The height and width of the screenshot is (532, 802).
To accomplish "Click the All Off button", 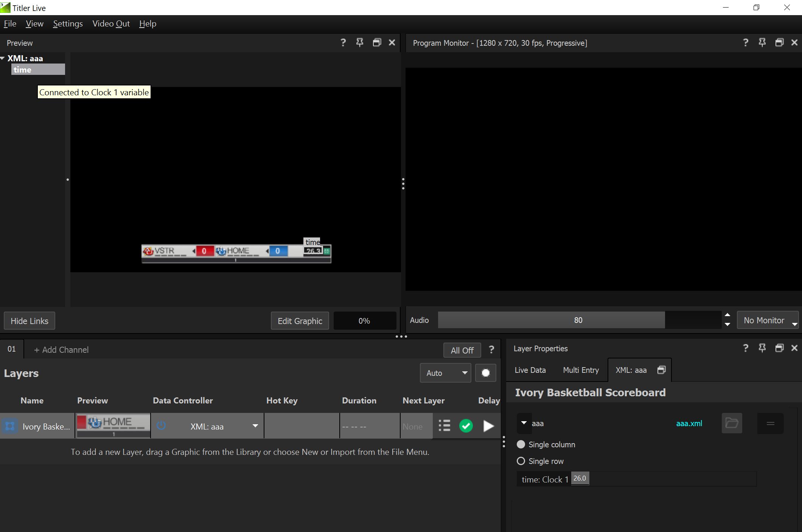I will 462,350.
